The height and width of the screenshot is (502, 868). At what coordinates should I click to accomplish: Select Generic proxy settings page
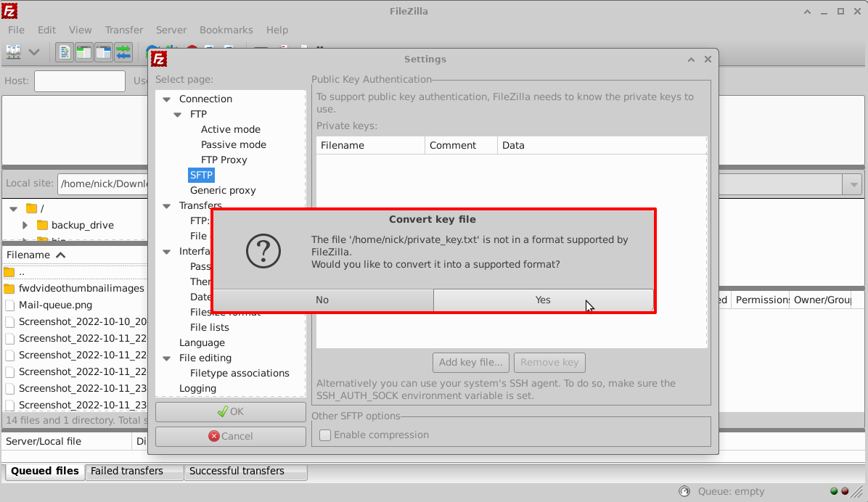(x=223, y=190)
